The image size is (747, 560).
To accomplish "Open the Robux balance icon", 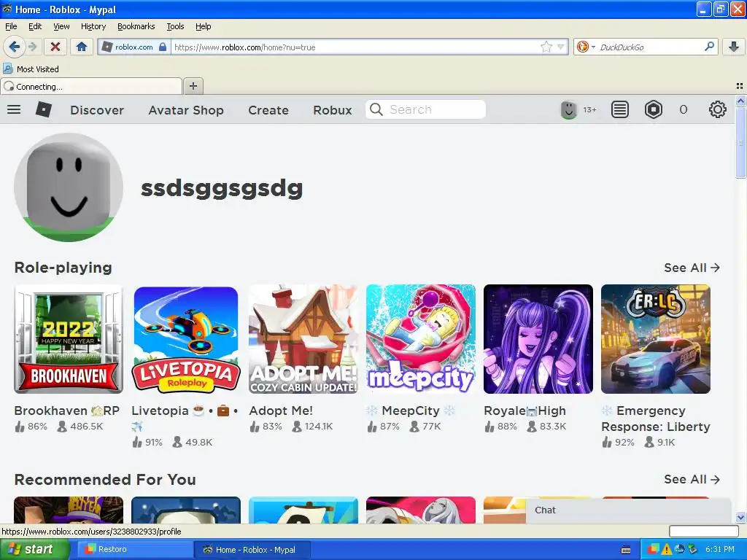I will pyautogui.click(x=654, y=110).
